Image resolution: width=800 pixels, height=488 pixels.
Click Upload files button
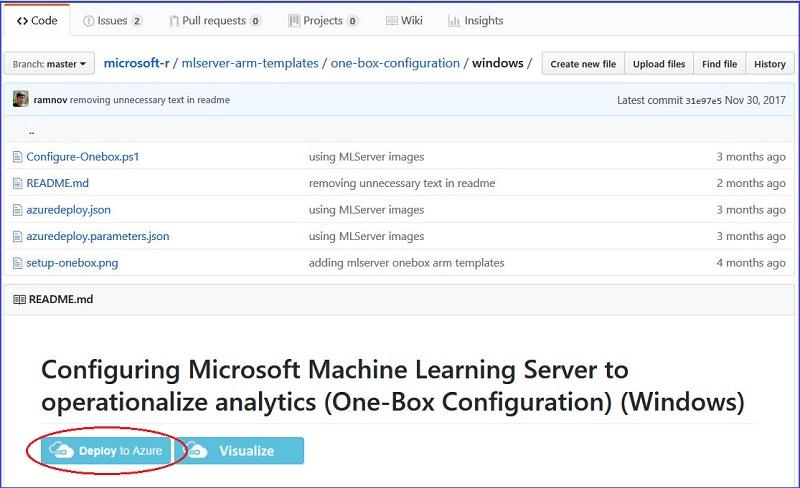point(659,64)
